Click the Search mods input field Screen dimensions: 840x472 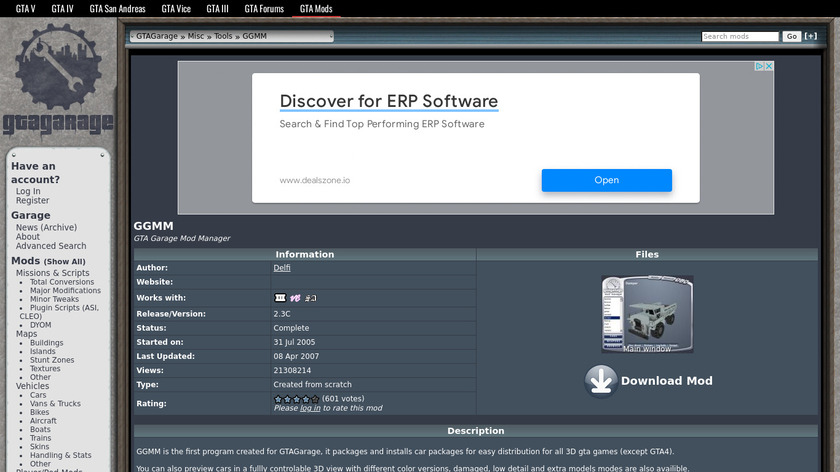pyautogui.click(x=739, y=36)
